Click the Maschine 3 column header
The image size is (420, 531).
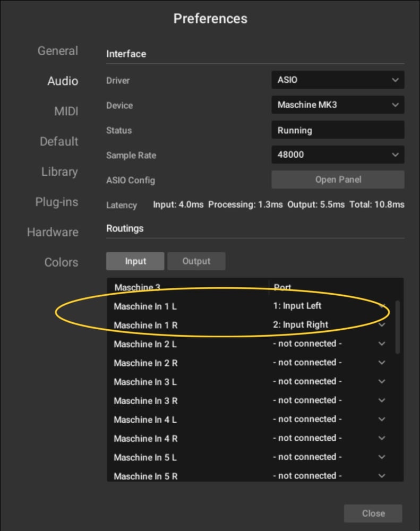tap(137, 287)
